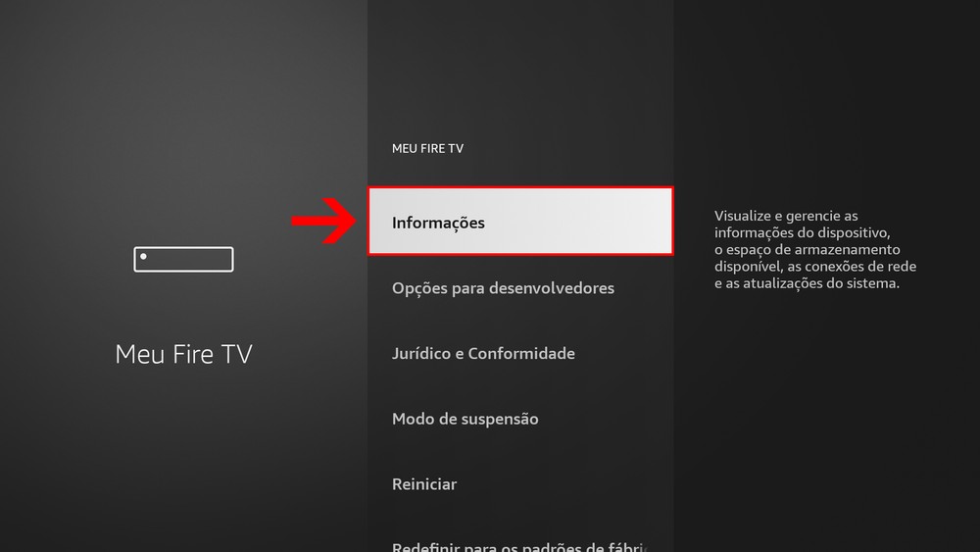
Task: Choose Modo de suspensão
Action: [x=520, y=419]
